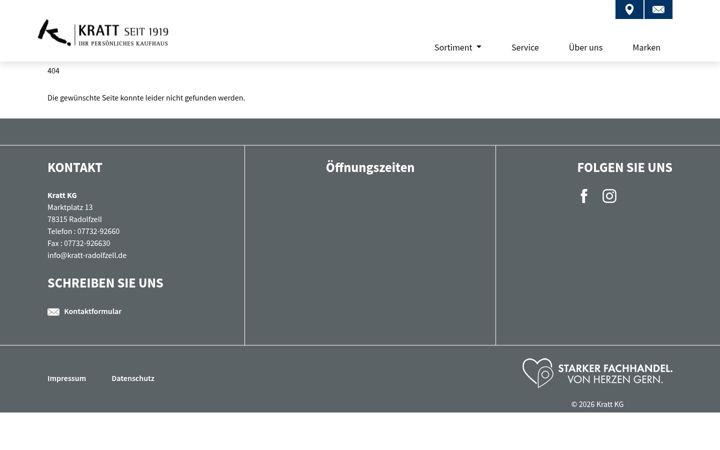
Task: Open the Kontaktformular link
Action: (x=93, y=311)
